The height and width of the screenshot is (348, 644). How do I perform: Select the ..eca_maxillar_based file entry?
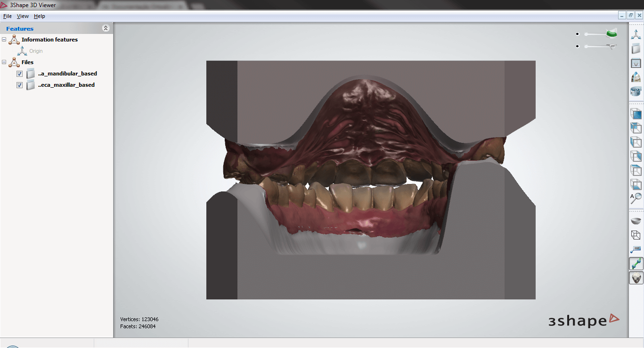coord(66,85)
